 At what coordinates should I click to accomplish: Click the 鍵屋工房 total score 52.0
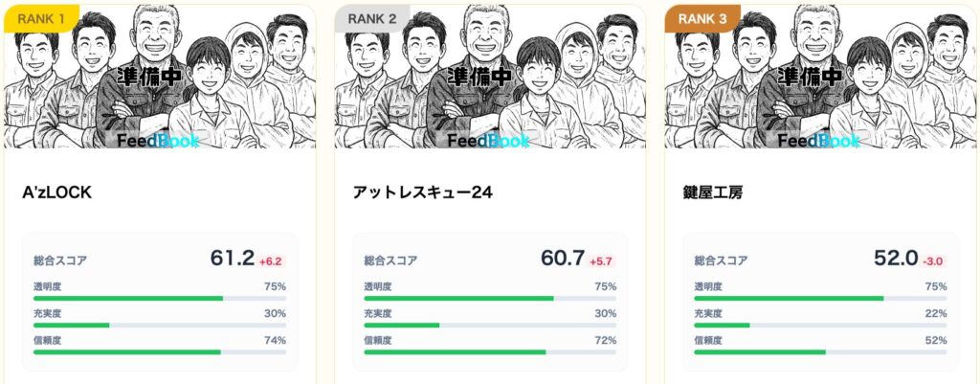click(896, 258)
